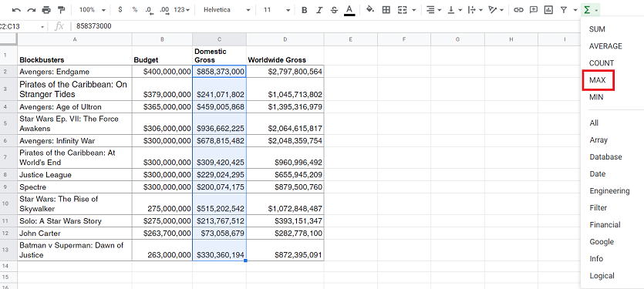Select column B header

point(162,39)
